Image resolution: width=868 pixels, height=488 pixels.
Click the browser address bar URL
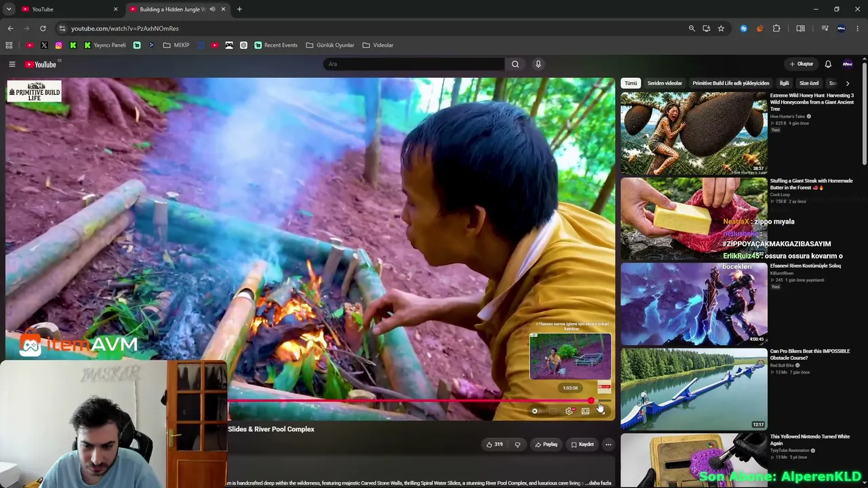point(125,28)
